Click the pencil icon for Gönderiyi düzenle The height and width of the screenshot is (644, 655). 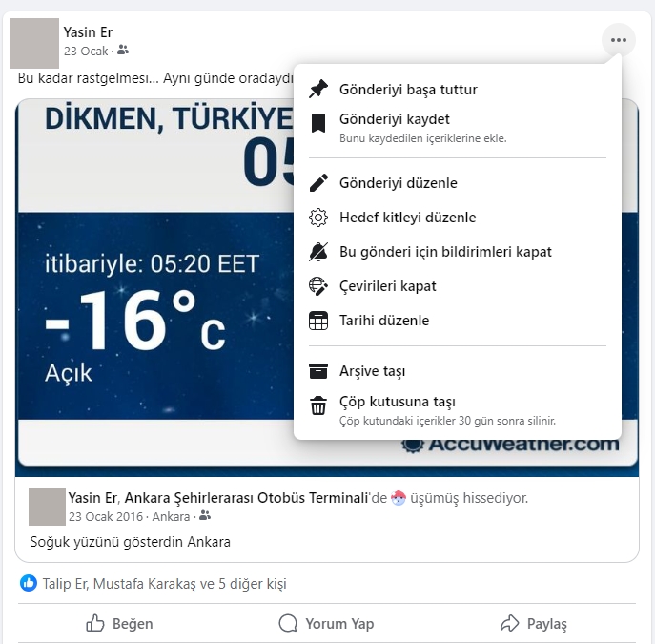tap(318, 182)
